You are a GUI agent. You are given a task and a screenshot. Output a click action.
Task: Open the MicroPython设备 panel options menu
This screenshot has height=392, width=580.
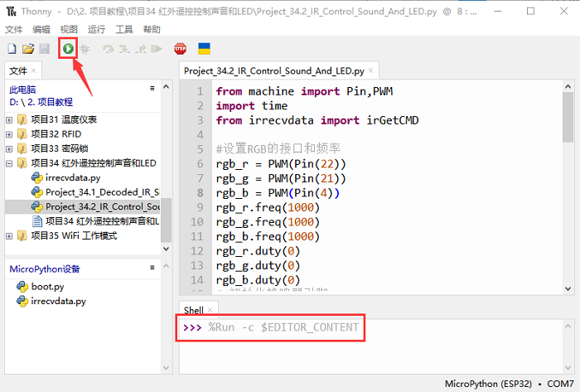point(152,268)
